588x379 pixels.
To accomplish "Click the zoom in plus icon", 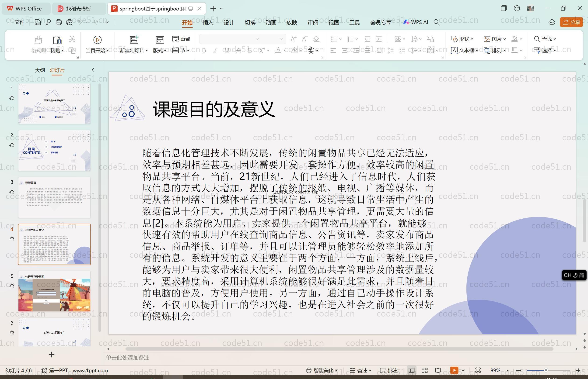I will click(x=578, y=370).
